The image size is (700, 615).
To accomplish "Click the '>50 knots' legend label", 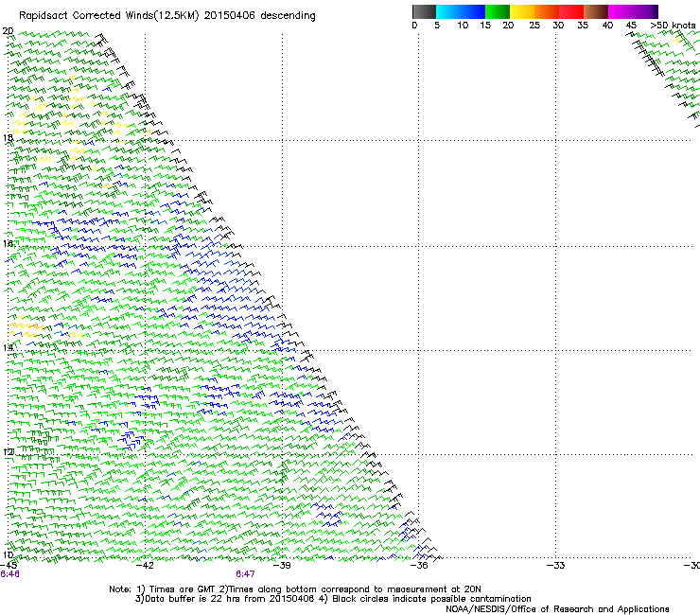I will click(673, 26).
